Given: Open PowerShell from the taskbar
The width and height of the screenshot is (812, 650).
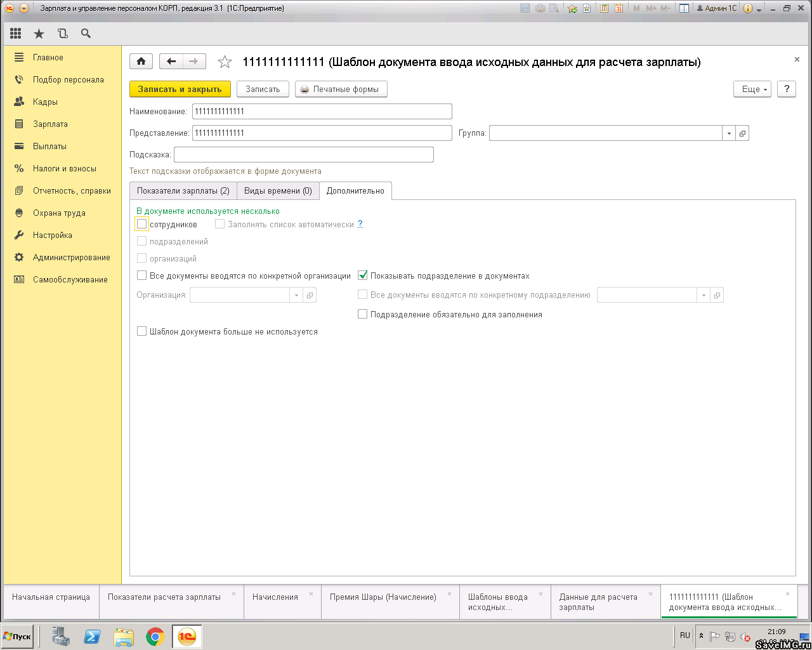Looking at the screenshot, I should tap(93, 637).
